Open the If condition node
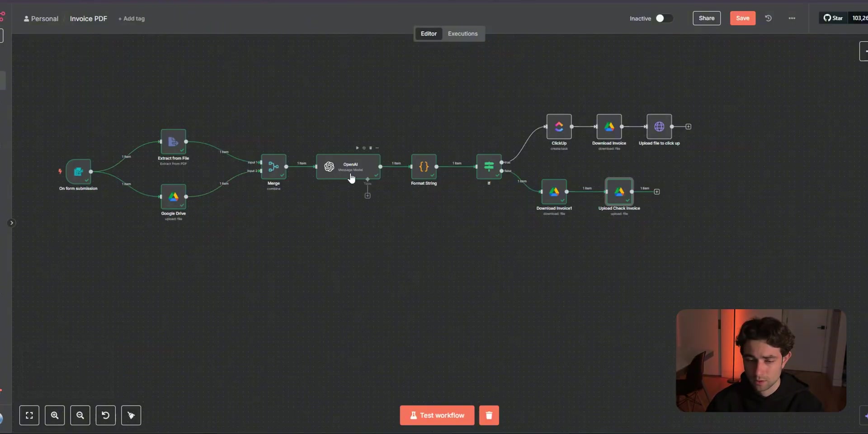The image size is (868, 434). coord(489,166)
